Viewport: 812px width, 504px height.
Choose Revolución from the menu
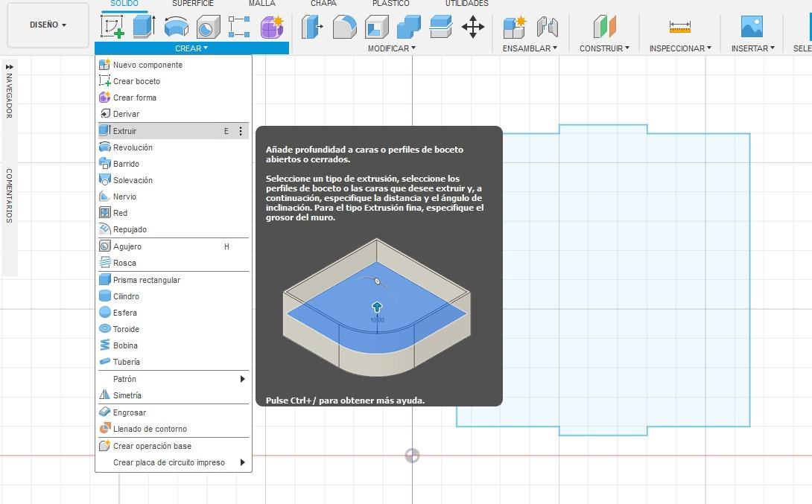[x=174, y=147]
